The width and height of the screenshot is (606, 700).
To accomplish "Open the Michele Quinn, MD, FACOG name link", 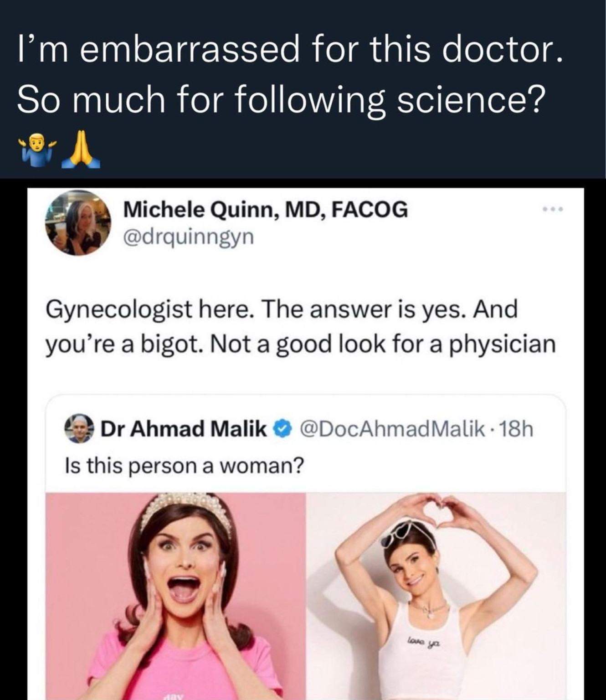I will [x=266, y=210].
